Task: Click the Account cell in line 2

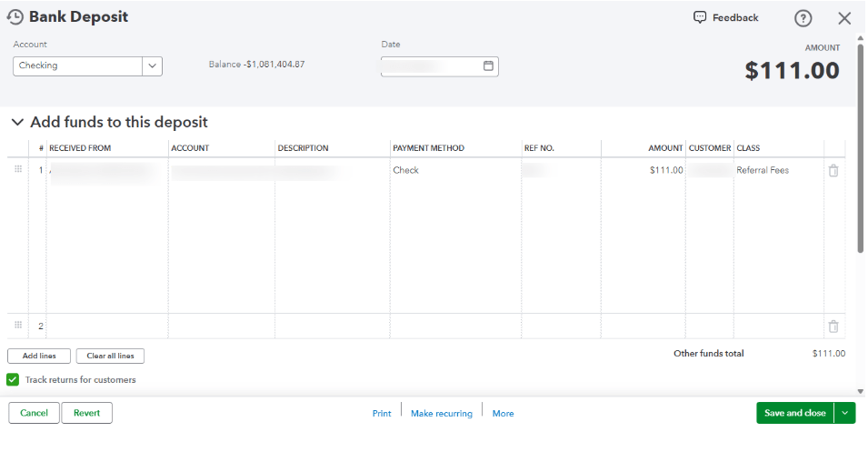Action: pyautogui.click(x=222, y=326)
